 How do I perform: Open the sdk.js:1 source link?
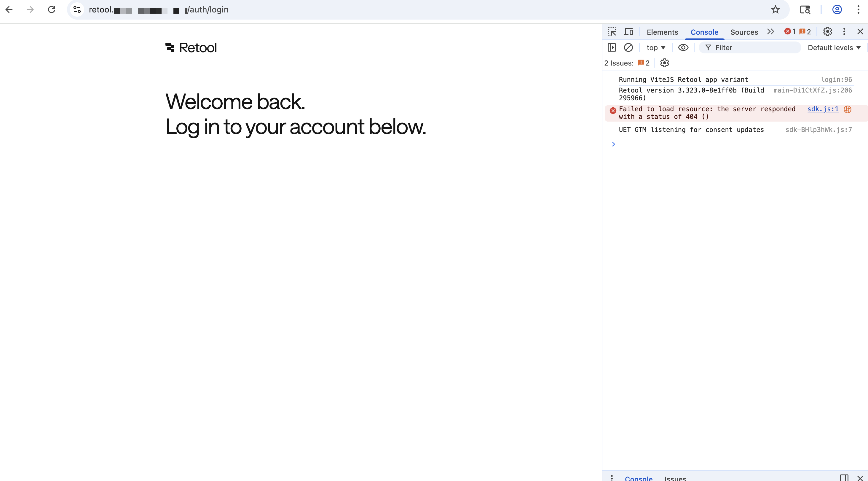[823, 109]
